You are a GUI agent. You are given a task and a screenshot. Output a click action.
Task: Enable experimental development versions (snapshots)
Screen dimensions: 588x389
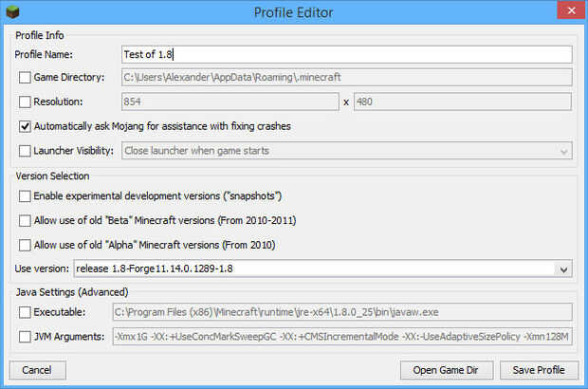[25, 196]
